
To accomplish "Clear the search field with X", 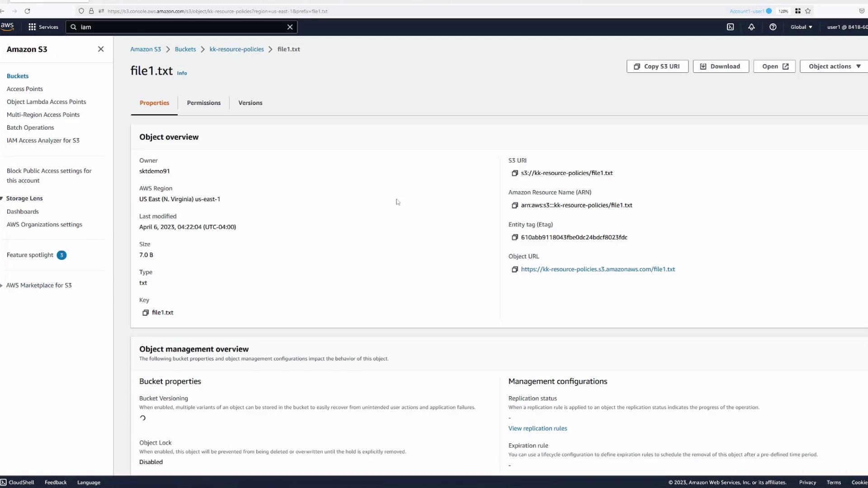I will pos(290,27).
